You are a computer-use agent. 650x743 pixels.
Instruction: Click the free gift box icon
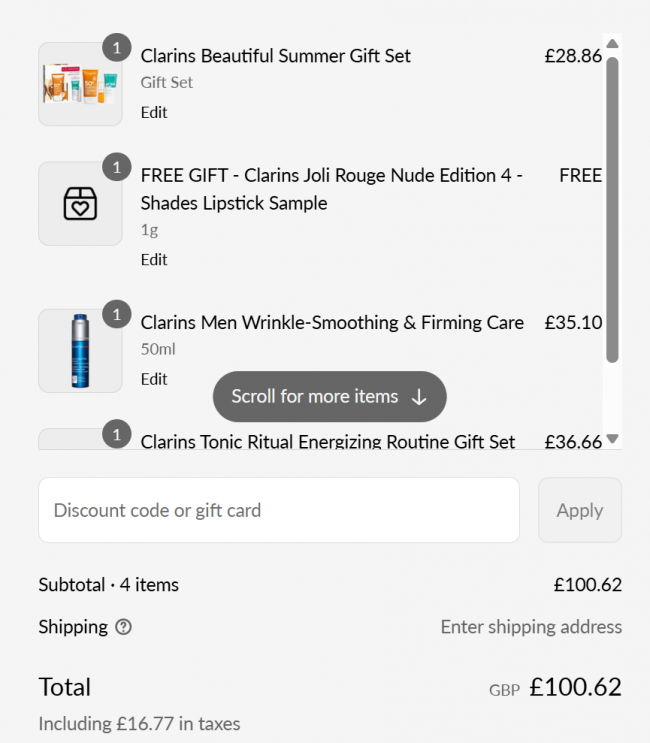[x=80, y=204]
